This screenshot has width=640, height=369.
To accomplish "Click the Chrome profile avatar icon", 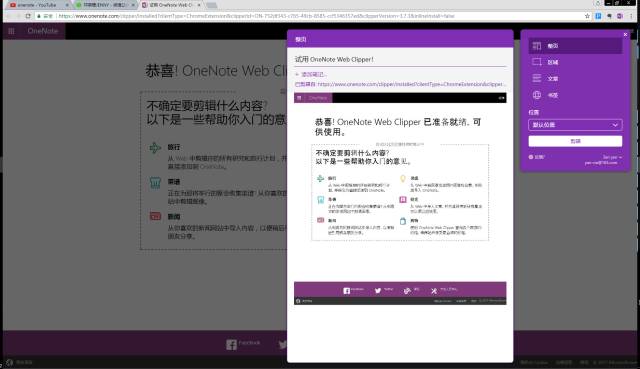I will (598, 3).
